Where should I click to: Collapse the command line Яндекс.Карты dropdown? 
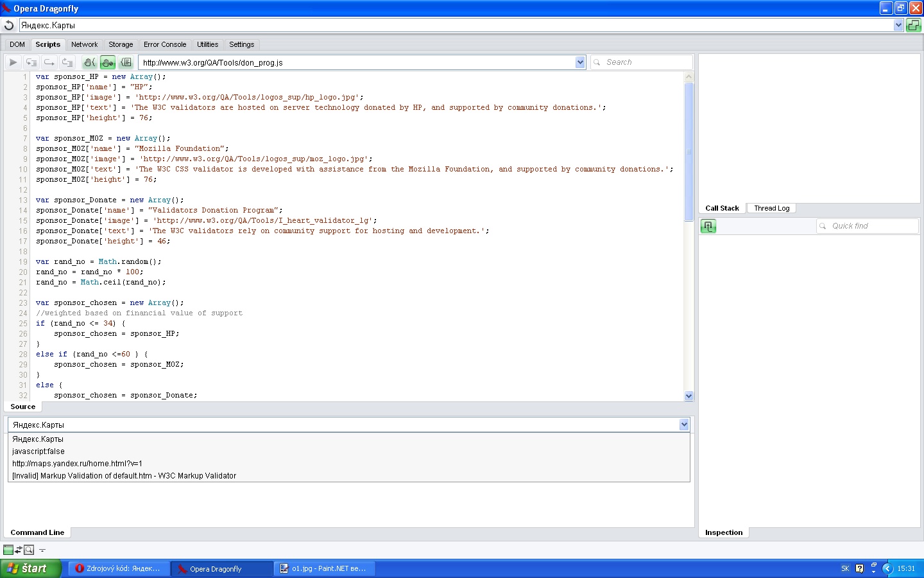pyautogui.click(x=684, y=425)
